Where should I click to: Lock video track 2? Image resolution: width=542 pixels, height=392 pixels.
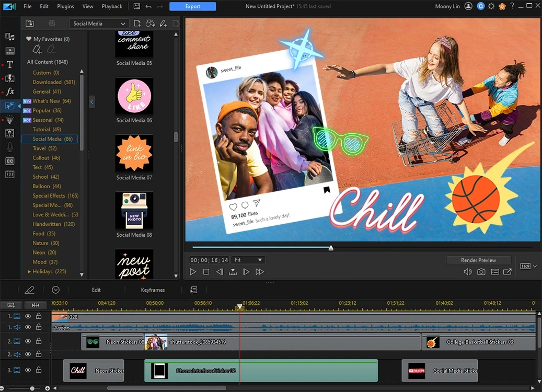(x=39, y=341)
